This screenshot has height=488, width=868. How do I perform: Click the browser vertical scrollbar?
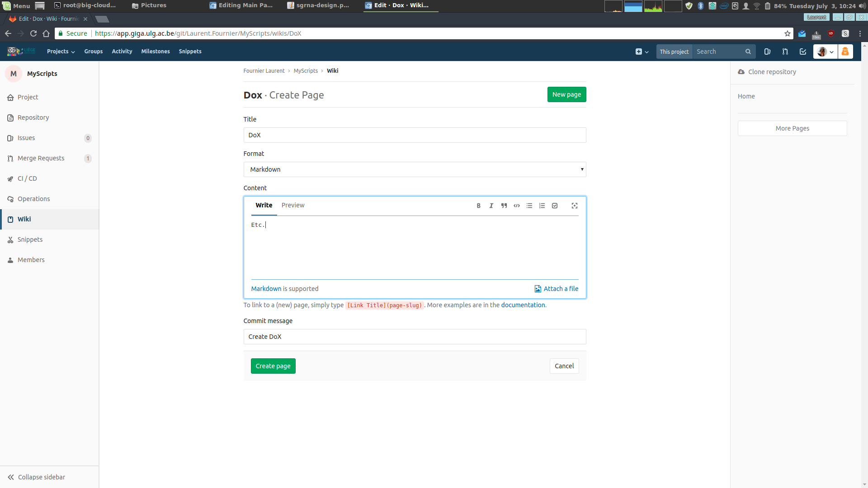[864, 262]
